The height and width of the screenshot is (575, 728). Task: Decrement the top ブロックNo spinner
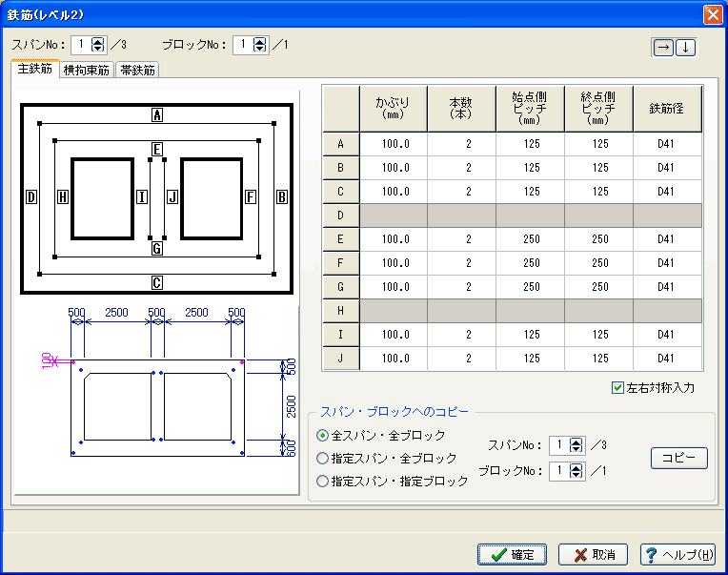click(x=264, y=49)
